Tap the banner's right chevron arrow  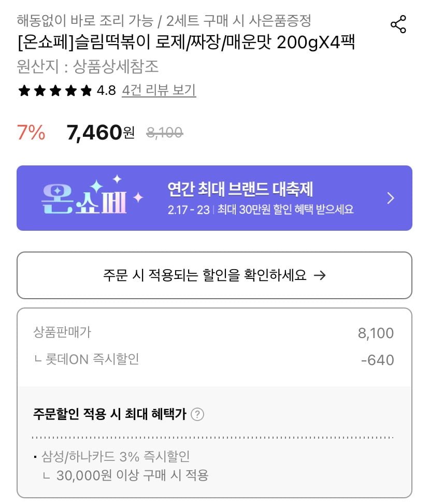click(x=391, y=198)
